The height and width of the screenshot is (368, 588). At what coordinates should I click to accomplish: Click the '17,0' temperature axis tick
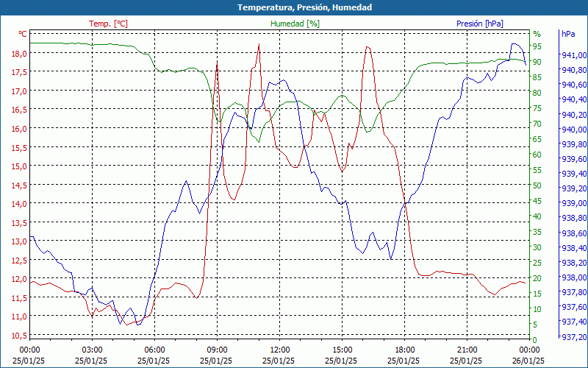[20, 91]
